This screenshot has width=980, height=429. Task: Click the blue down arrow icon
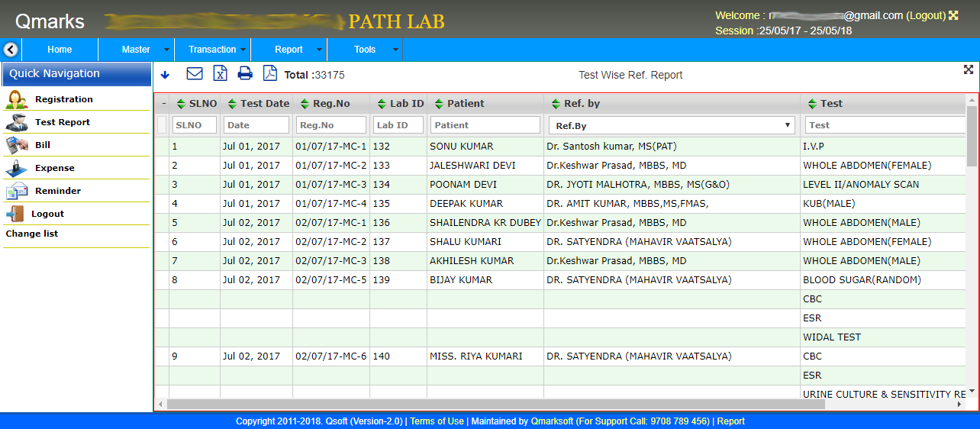point(166,75)
